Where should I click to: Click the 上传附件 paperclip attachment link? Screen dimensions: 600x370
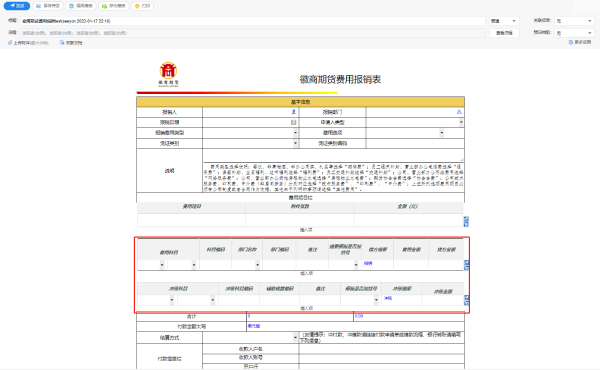coord(28,43)
